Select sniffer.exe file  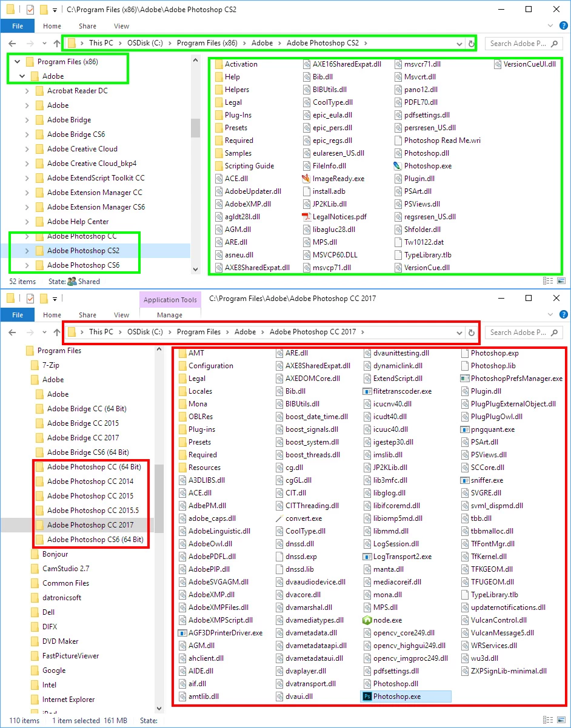click(481, 480)
